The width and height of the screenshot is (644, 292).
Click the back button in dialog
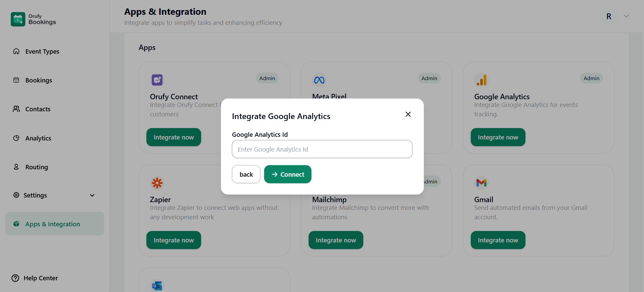coord(246,174)
